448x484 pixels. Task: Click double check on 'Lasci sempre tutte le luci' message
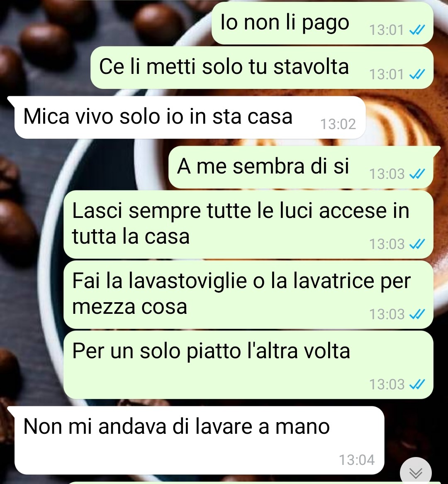[x=417, y=244]
